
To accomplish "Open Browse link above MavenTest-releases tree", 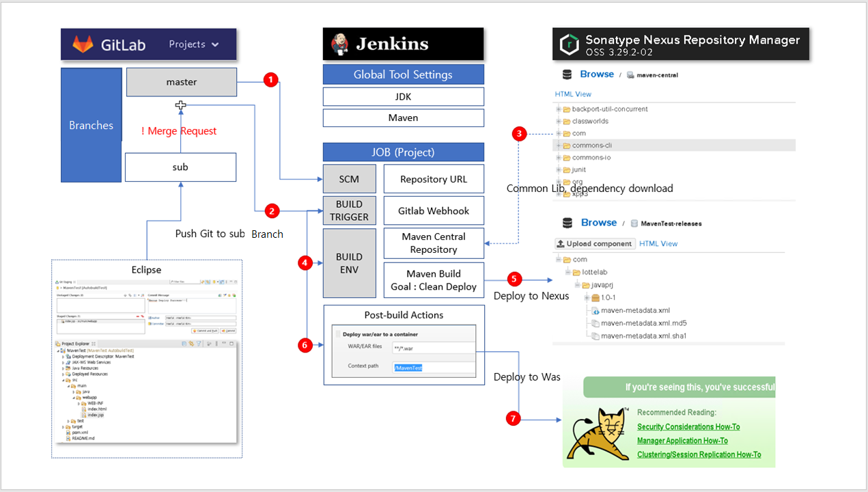I will pyautogui.click(x=599, y=222).
